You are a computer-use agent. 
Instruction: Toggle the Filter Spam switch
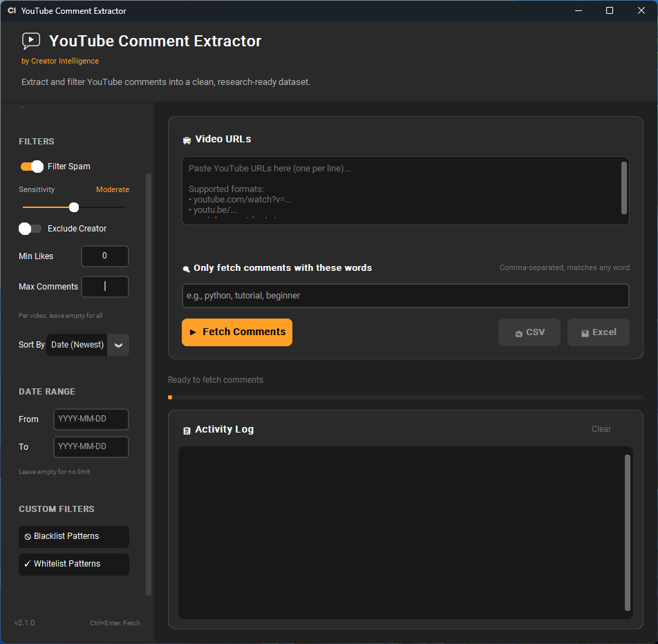(32, 167)
